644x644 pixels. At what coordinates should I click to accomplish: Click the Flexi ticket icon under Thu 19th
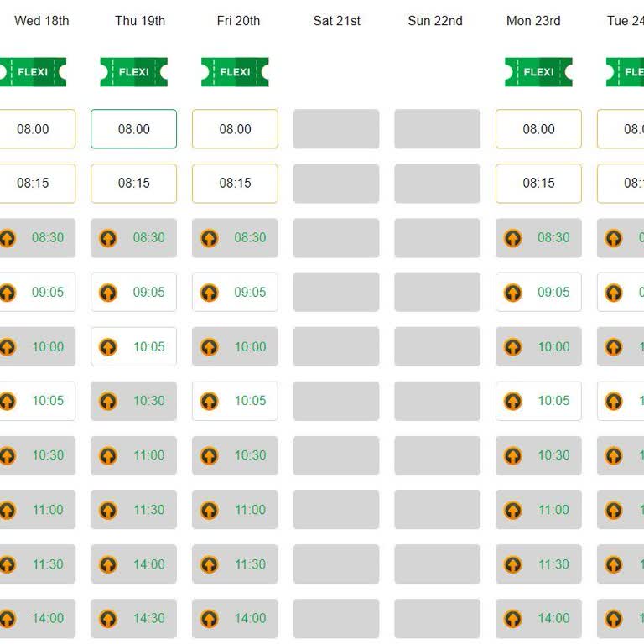(133, 72)
